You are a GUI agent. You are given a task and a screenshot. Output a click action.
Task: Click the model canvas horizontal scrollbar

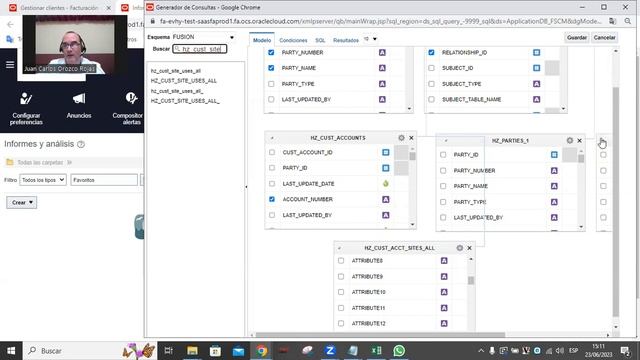point(380,335)
